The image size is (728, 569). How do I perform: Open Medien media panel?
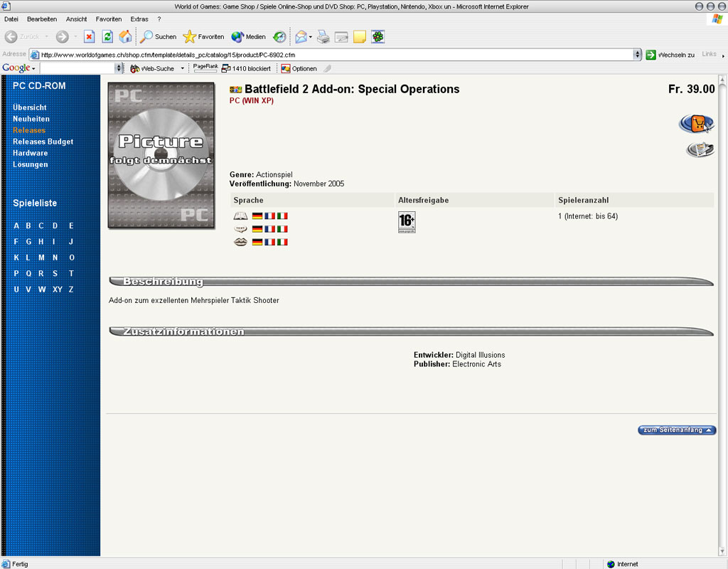point(248,37)
